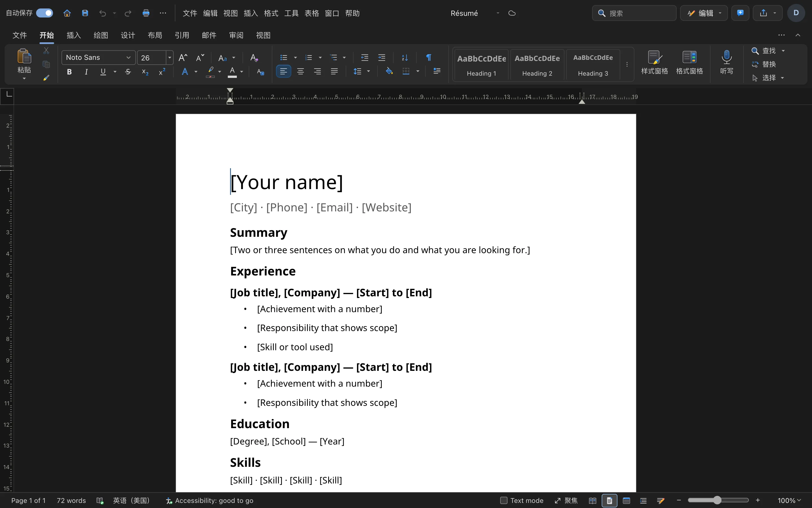Apply subscript formatting
This screenshot has width=812, height=508.
145,72
